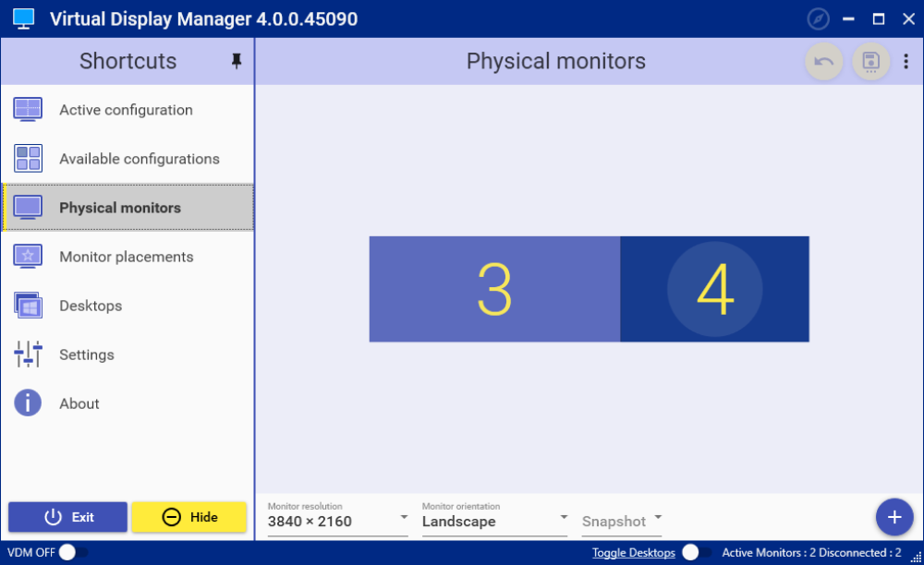The width and height of the screenshot is (924, 565).
Task: Click the Active Monitors status text
Action: pos(811,553)
